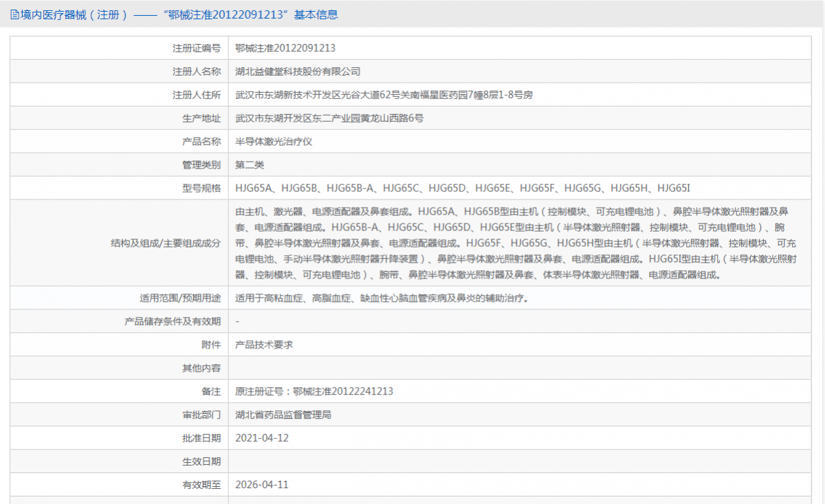Screen dimensions: 825x504
Task: Select company name 湖北益健堂科技股份有限公司
Action: [298, 72]
